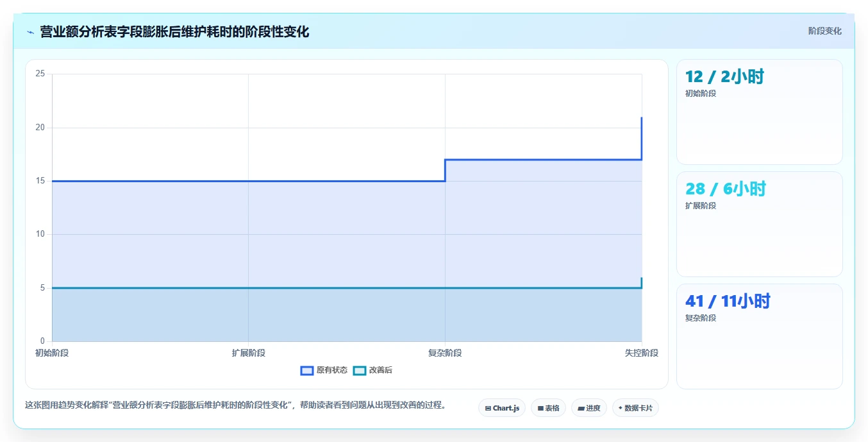Click the 进度 tag
Viewport: 868px width, 442px height.
588,408
